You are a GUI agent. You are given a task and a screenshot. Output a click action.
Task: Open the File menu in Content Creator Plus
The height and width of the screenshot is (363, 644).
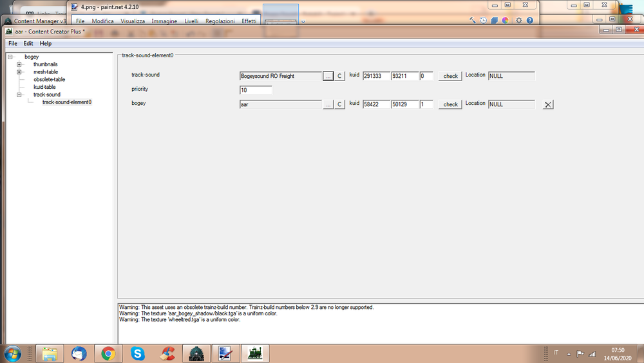[x=13, y=44]
